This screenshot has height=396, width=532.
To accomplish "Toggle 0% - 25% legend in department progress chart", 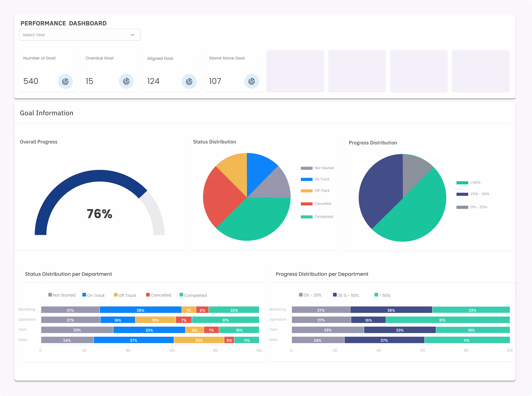I will click(x=310, y=295).
